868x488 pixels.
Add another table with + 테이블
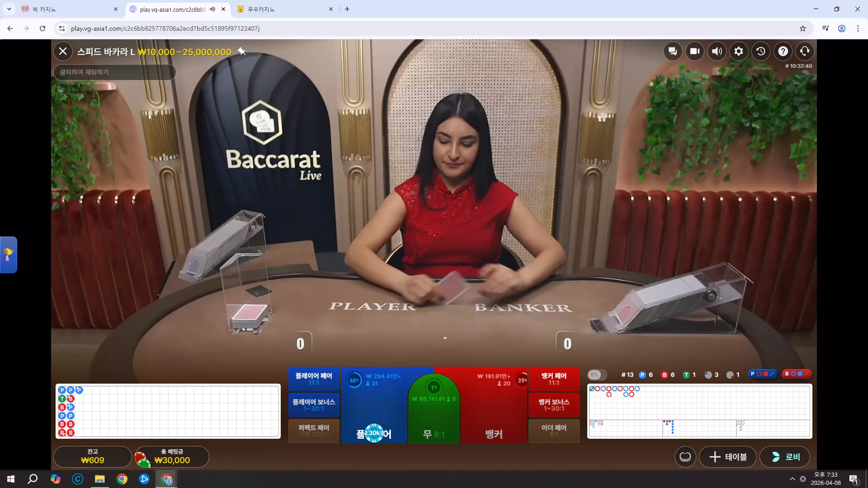(x=728, y=457)
